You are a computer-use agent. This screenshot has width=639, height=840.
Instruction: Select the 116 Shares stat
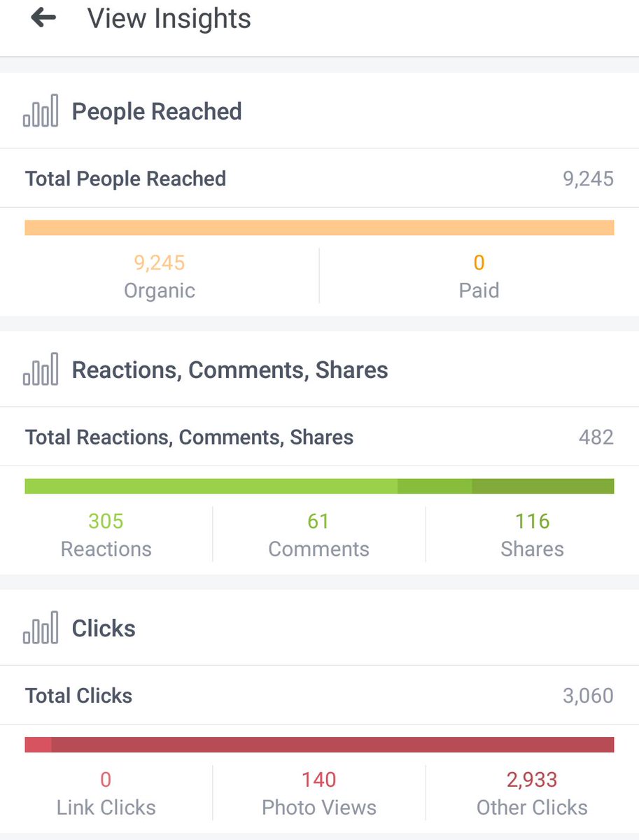point(532,534)
